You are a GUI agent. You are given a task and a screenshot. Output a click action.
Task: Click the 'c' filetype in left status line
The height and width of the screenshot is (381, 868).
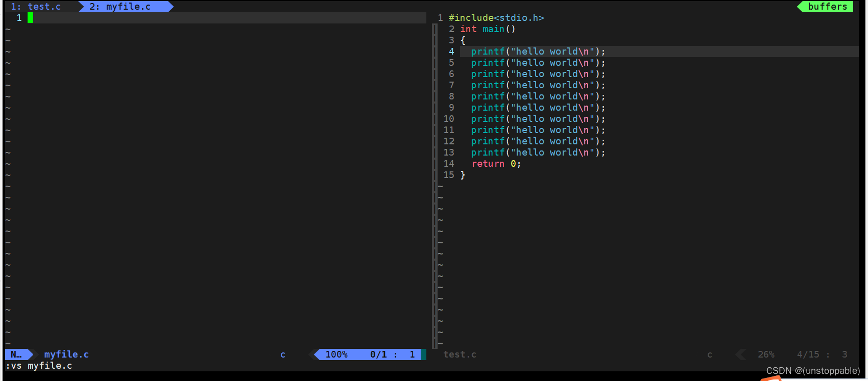[283, 354]
